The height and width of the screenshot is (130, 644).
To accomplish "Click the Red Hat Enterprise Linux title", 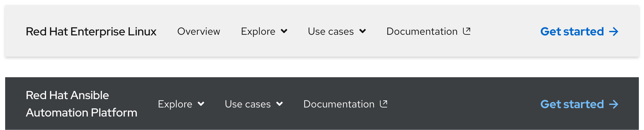I will click(91, 32).
